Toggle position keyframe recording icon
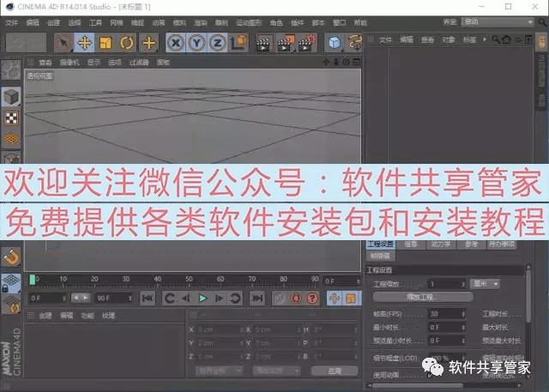 pyautogui.click(x=335, y=299)
